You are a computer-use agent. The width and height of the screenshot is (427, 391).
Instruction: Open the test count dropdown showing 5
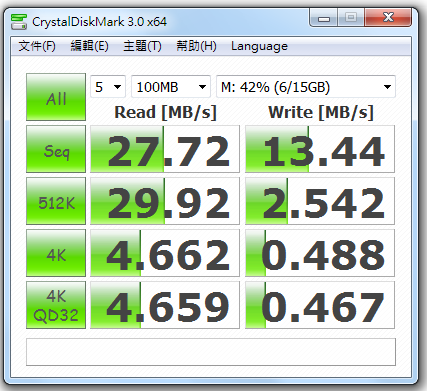pos(108,87)
